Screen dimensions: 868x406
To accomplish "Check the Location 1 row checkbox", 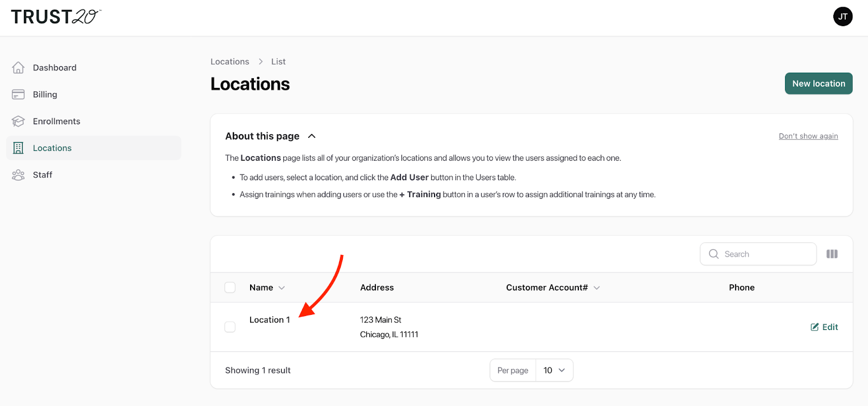I will (230, 327).
